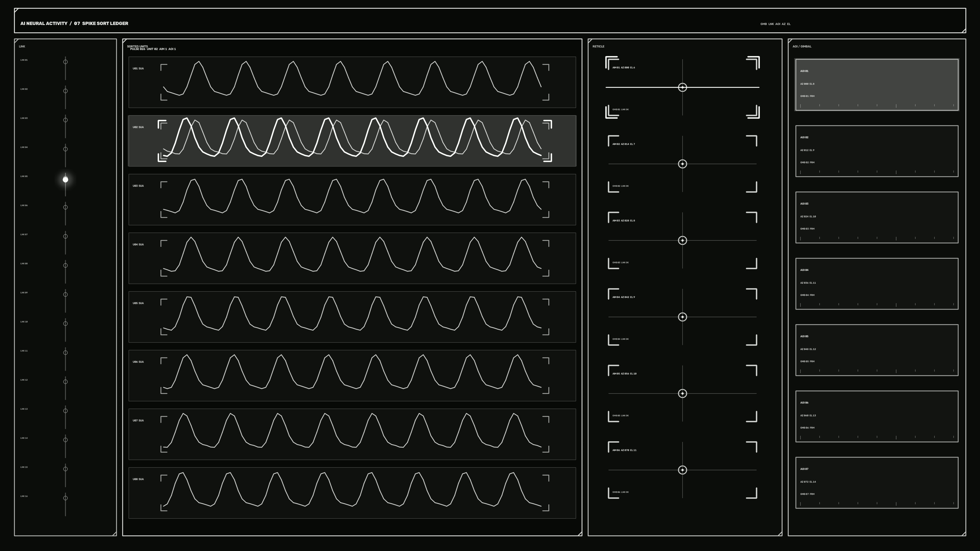
Task: Click the 'GMB 02 LNK OK' status text
Action: 620,186
